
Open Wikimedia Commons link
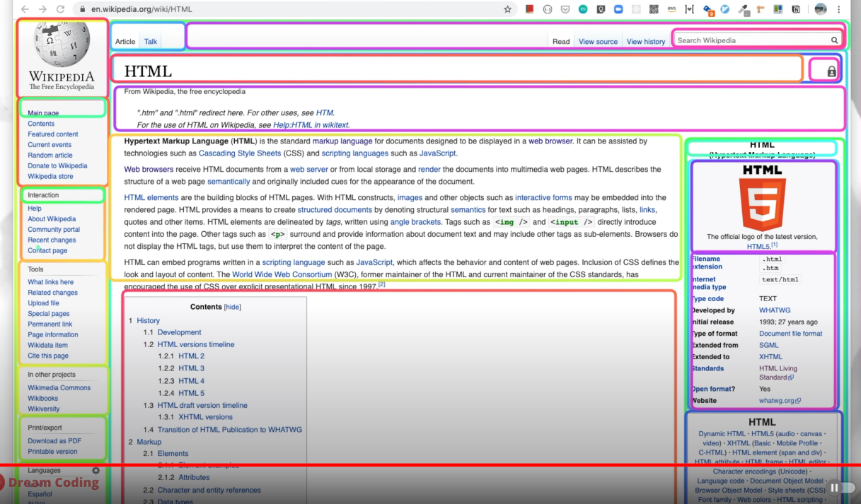59,388
